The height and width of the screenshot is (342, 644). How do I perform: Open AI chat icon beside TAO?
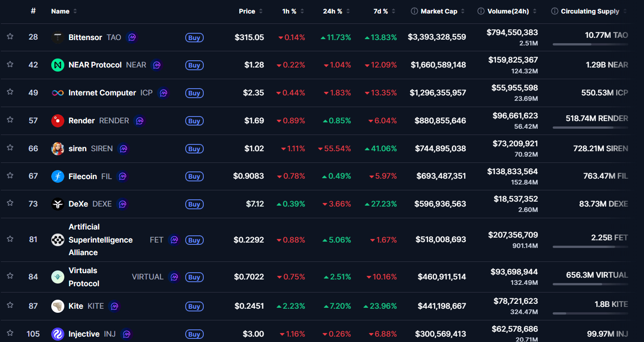pos(132,37)
